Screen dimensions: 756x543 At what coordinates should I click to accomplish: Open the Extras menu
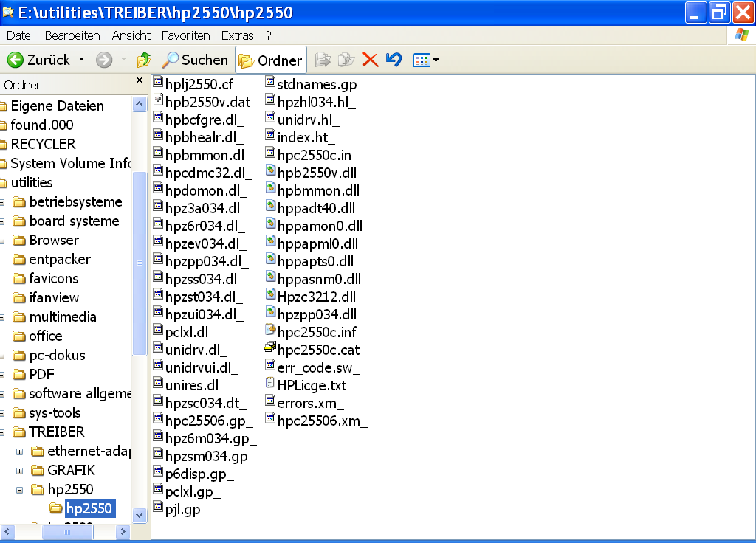[237, 35]
